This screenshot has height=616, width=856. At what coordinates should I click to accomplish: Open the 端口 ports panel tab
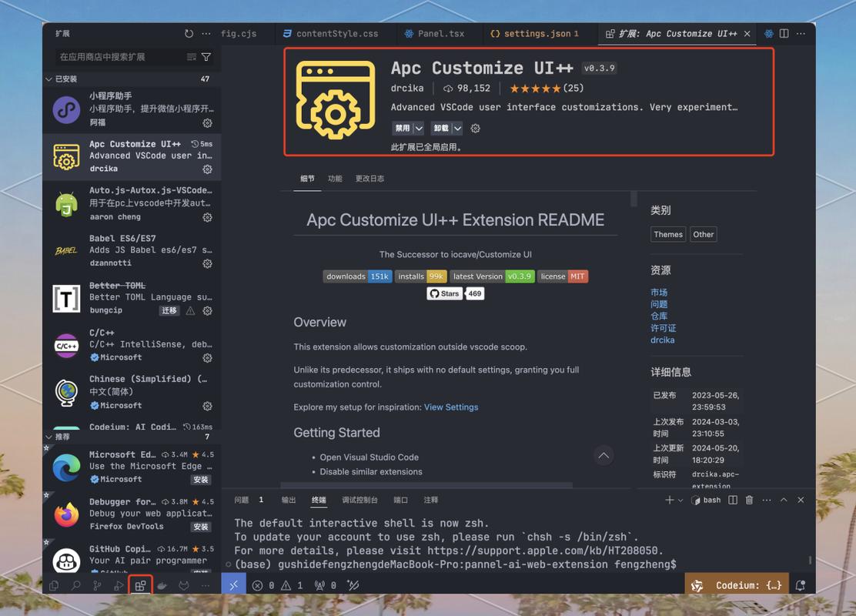point(401,500)
